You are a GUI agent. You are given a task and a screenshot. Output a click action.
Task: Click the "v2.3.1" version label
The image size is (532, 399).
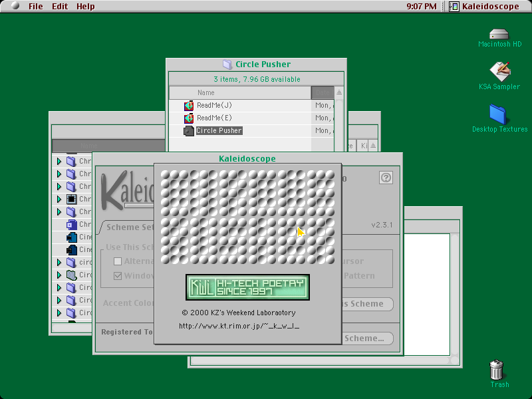pos(382,225)
